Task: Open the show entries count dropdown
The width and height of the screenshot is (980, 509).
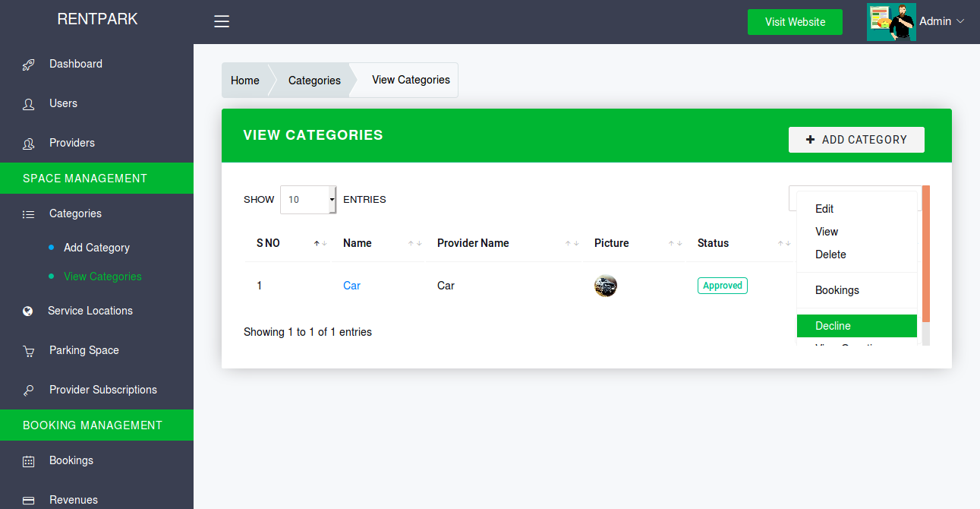Action: click(x=308, y=200)
